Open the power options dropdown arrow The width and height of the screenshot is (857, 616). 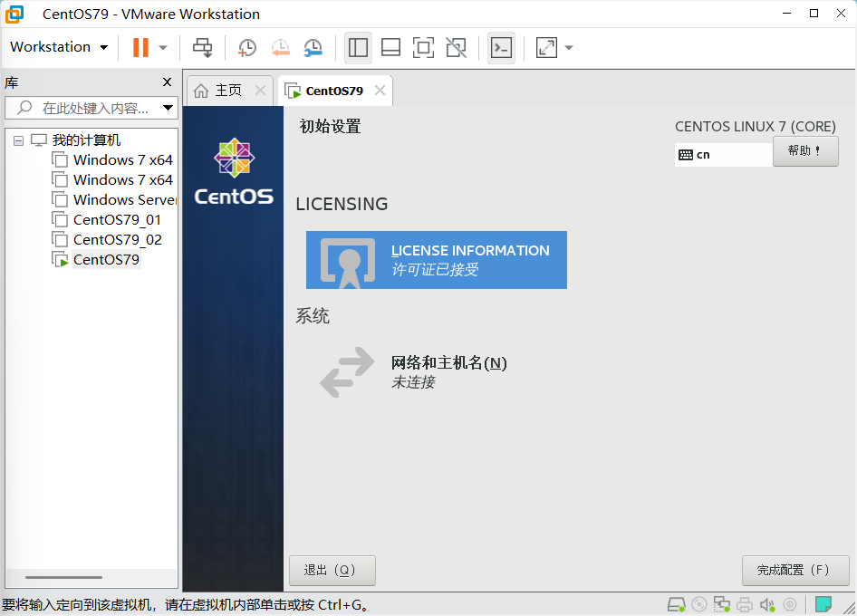coord(163,47)
